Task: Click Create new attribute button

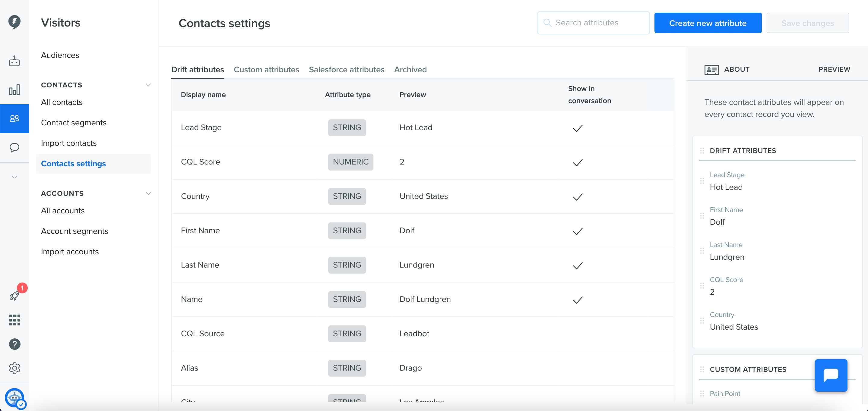Action: (x=708, y=23)
